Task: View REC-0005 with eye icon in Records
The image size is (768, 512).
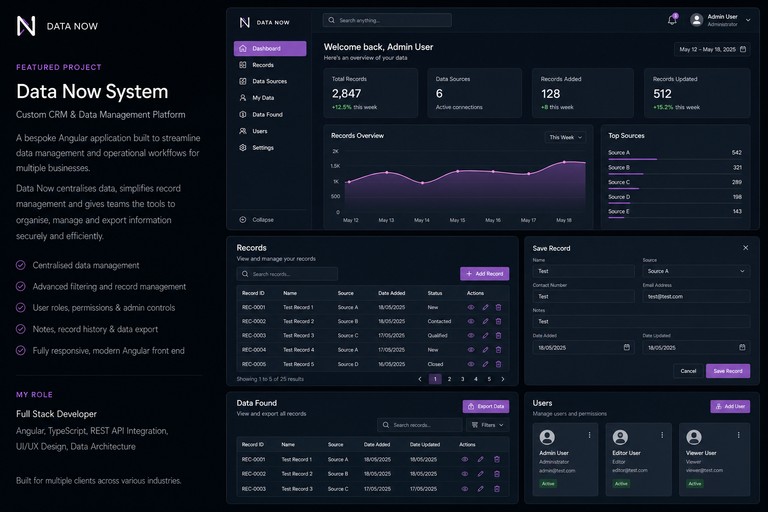Action: pyautogui.click(x=471, y=364)
